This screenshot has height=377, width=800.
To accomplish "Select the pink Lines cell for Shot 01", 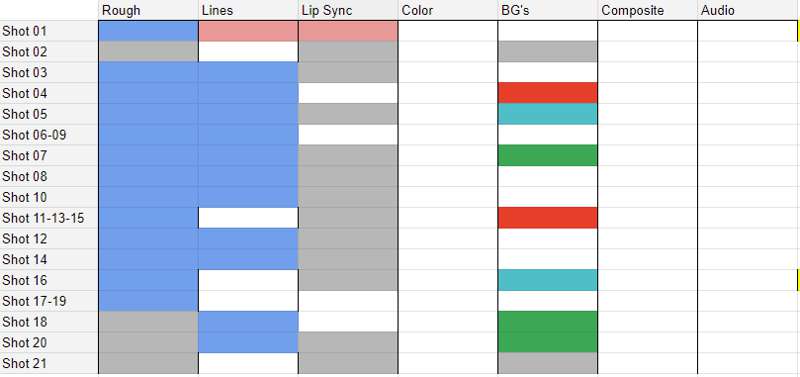I will coord(248,31).
